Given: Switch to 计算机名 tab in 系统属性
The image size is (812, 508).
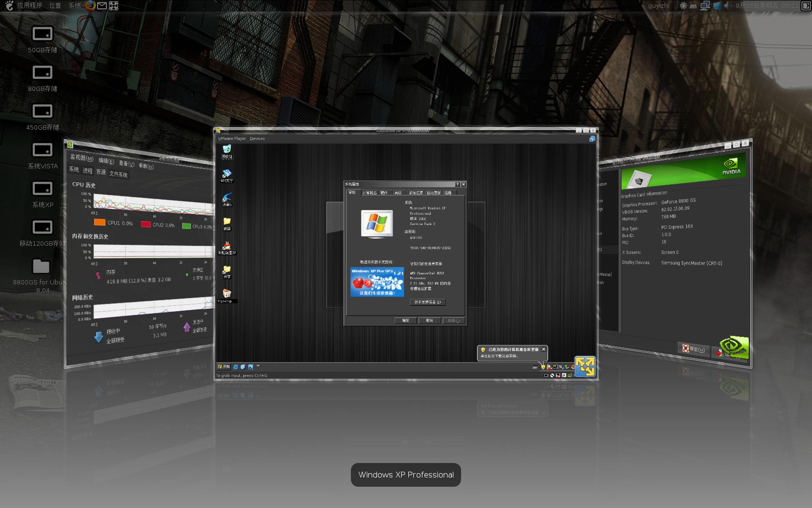Looking at the screenshot, I should coord(369,193).
